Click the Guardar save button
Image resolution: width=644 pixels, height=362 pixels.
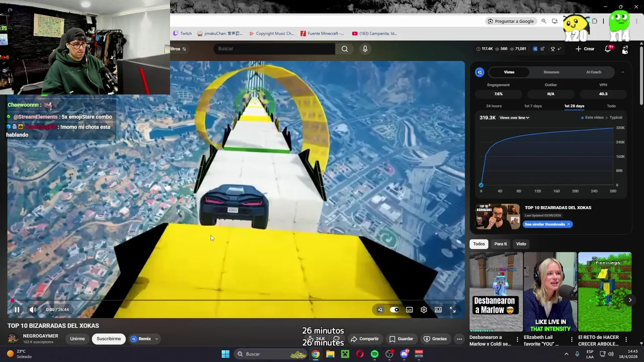coord(401,339)
